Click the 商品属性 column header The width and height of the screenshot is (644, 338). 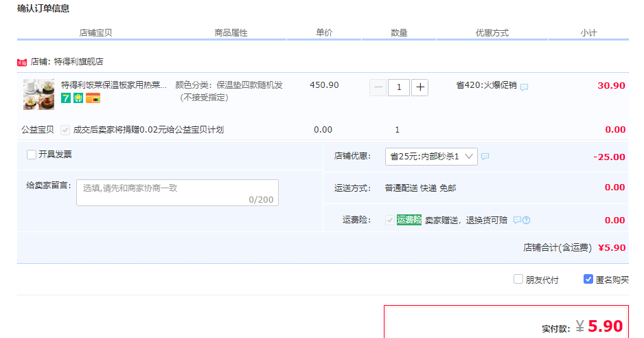tap(231, 33)
